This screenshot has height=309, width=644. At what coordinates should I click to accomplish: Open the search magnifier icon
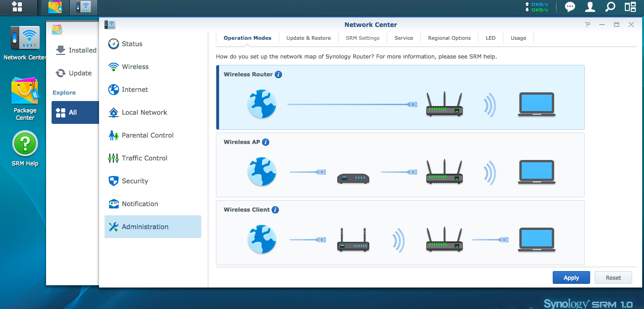point(610,7)
